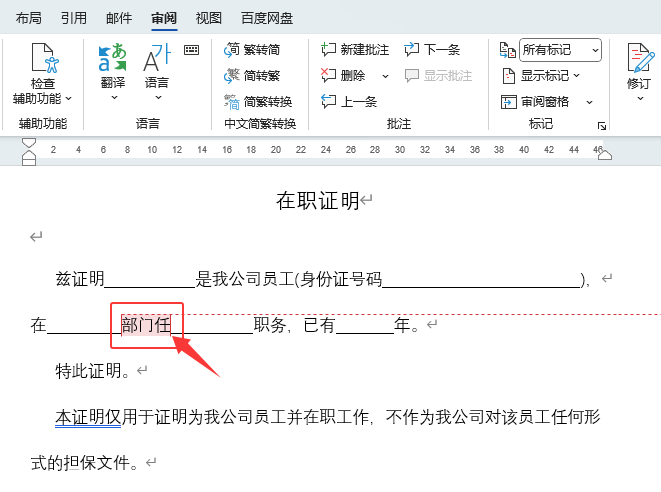Click in the blank line after 身份证号码
Image resolution: width=661 pixels, height=492 pixels.
pyautogui.click(x=481, y=279)
